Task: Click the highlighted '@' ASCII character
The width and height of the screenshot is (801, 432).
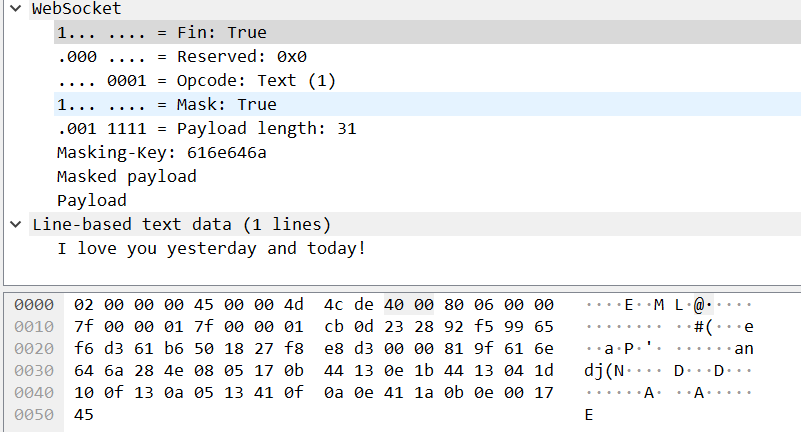Action: click(x=699, y=305)
